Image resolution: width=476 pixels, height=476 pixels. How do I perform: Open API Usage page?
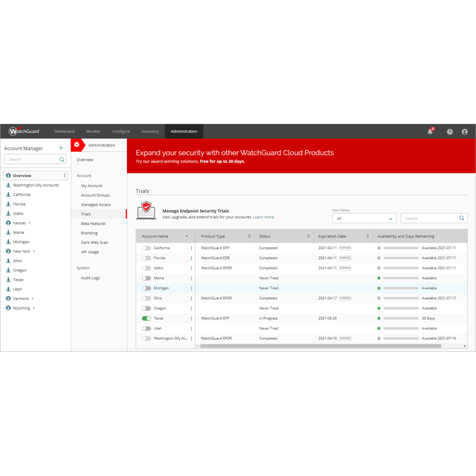click(x=90, y=252)
